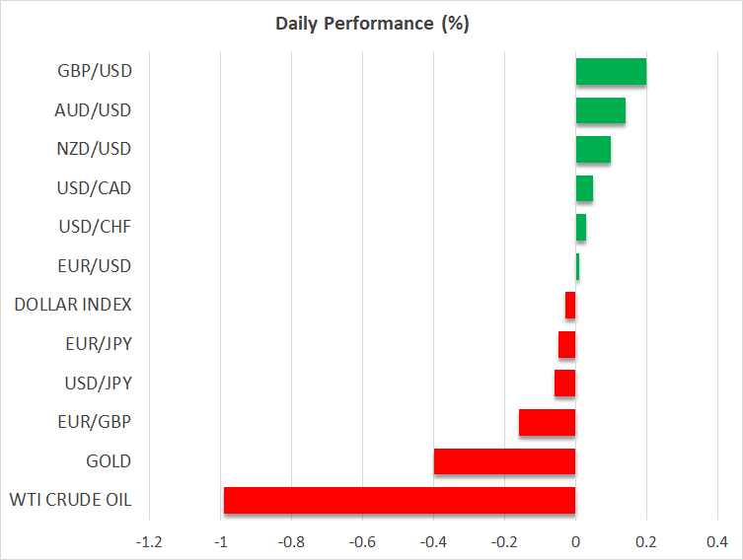Click the red USD/JPY bar

564,384
